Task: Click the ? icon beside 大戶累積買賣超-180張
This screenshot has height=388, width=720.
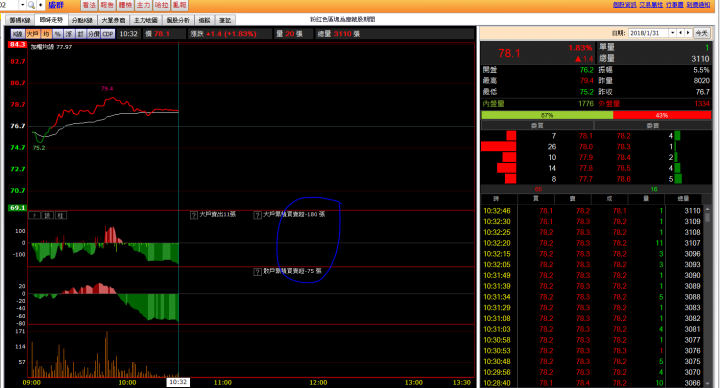Action: (258, 215)
